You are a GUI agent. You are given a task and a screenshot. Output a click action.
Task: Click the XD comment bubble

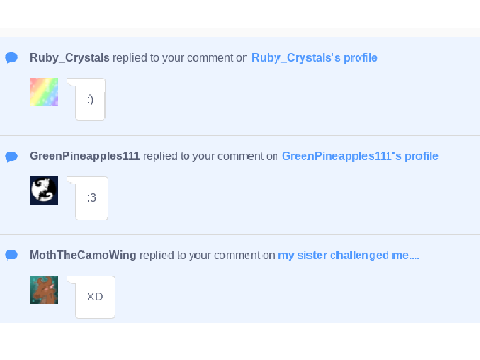coord(95,297)
